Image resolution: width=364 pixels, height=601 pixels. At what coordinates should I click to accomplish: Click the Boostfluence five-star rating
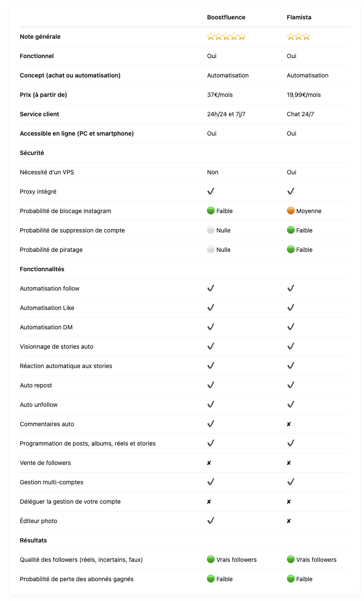coord(226,37)
